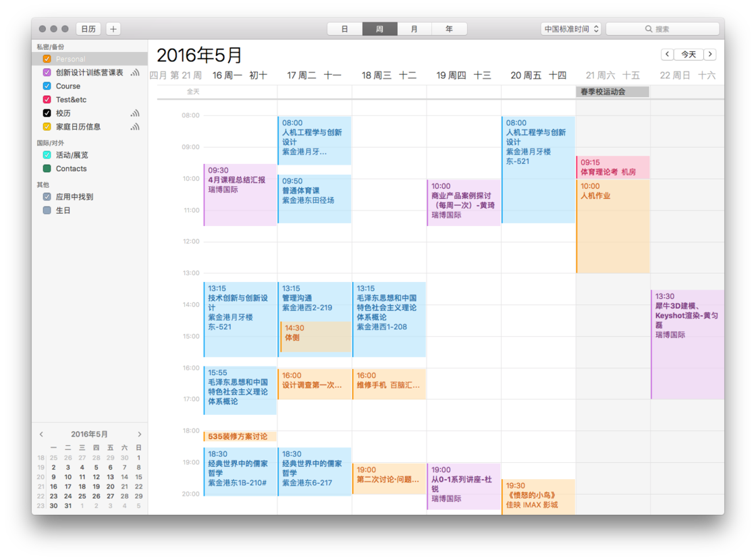The image size is (756, 560).
Task: Select 09:15 体育理论考 event
Action: point(613,167)
